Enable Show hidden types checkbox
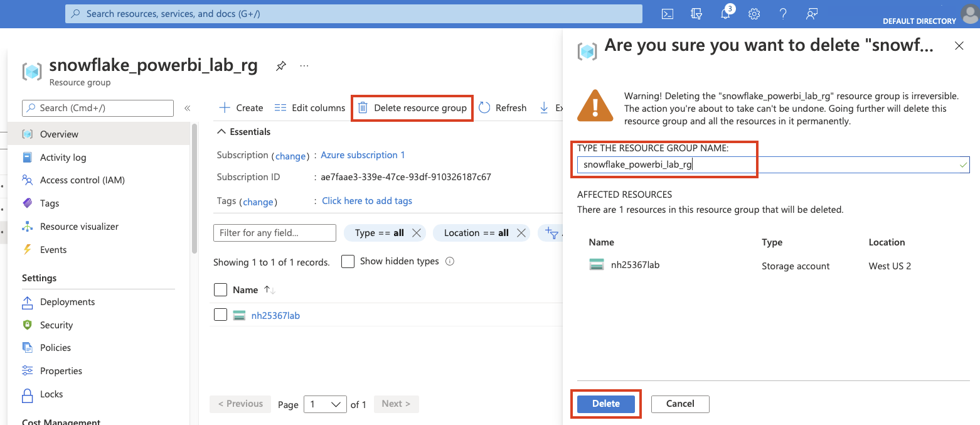The height and width of the screenshot is (425, 980). (348, 262)
